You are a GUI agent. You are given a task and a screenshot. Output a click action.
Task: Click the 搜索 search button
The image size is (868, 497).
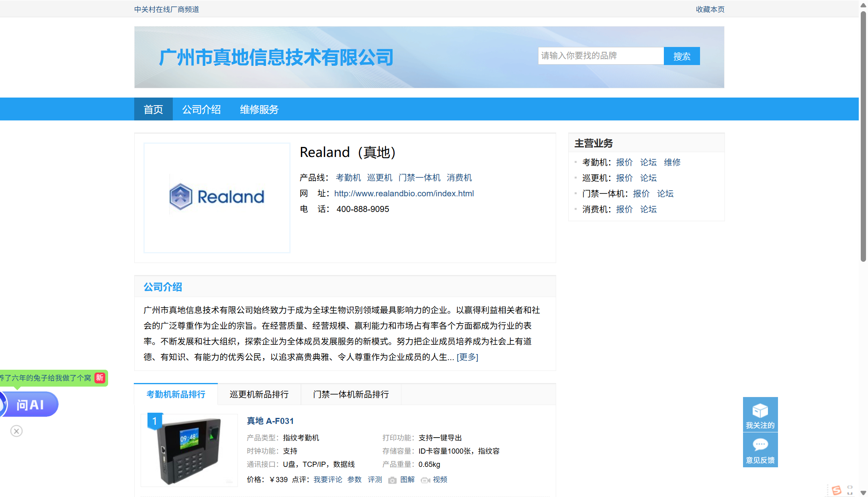(x=682, y=56)
